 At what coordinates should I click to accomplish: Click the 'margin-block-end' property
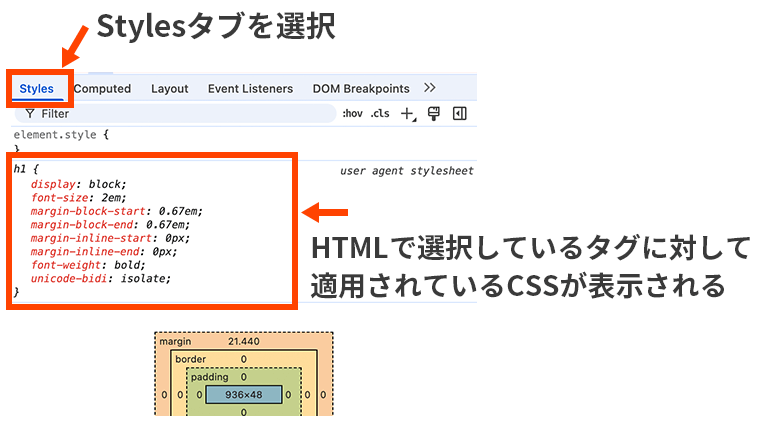[x=82, y=225]
